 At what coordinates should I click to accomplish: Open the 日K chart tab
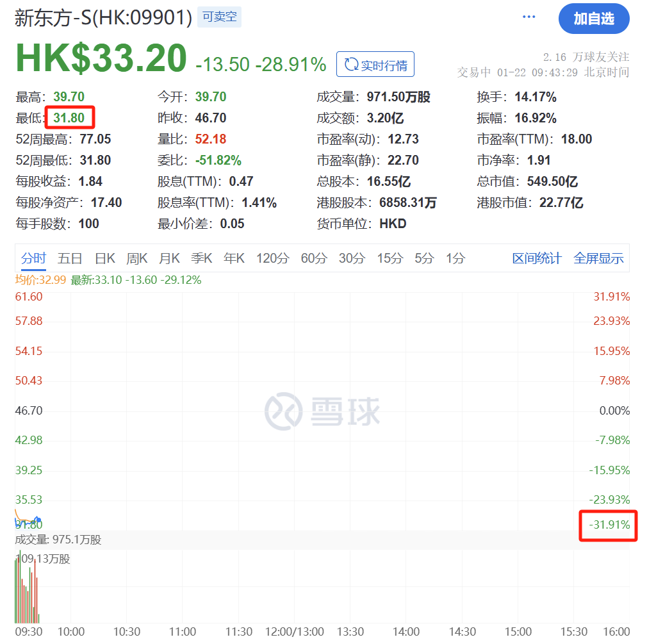(104, 258)
